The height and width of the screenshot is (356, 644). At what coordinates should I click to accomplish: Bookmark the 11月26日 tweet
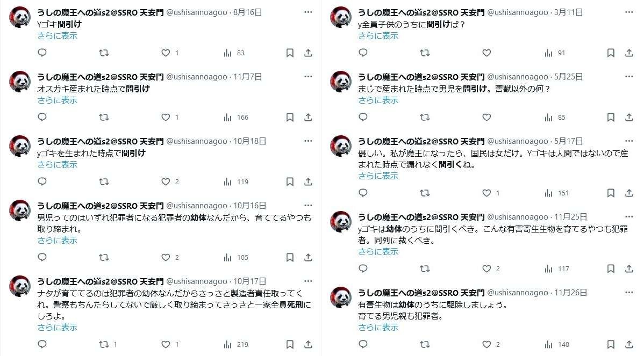click(611, 345)
